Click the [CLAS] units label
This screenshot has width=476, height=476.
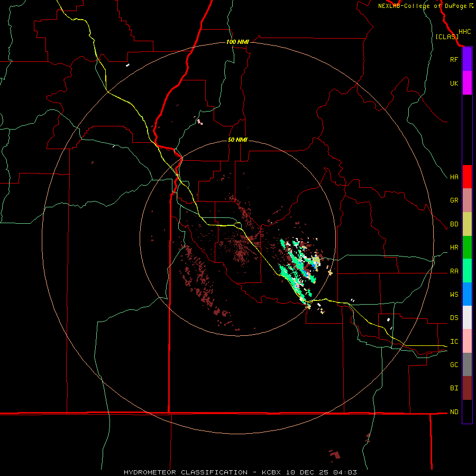(447, 36)
